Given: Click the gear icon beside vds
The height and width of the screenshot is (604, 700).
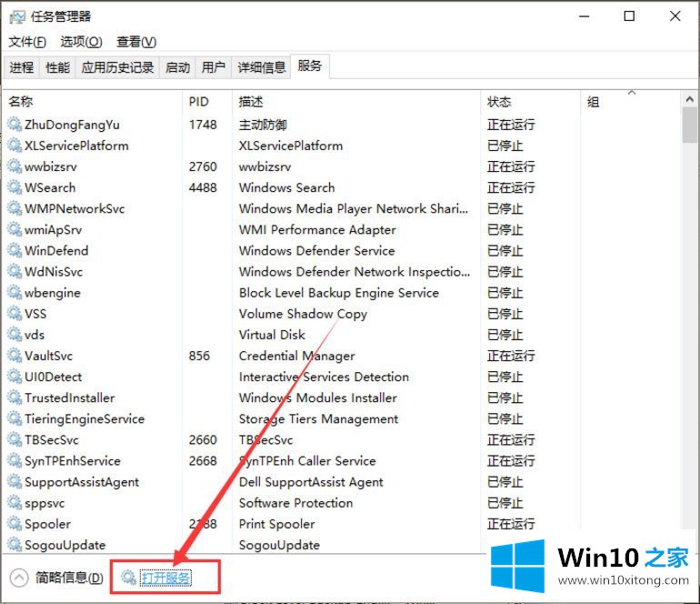Looking at the screenshot, I should point(15,334).
